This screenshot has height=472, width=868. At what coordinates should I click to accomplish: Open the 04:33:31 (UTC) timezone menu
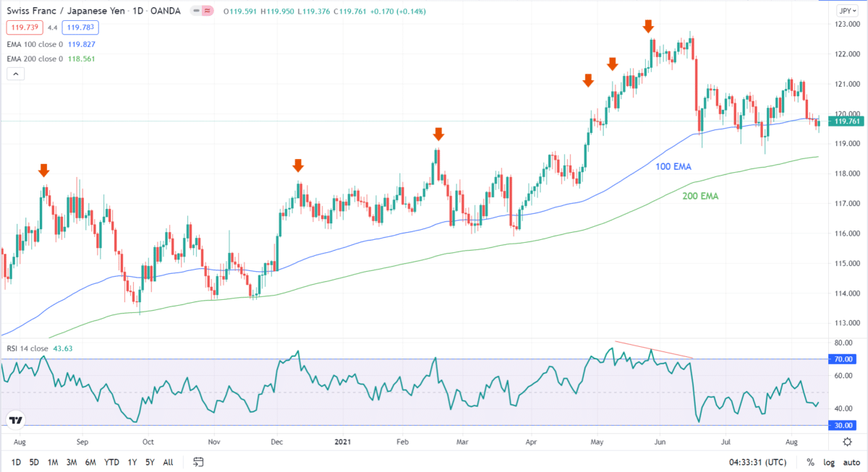tap(757, 462)
